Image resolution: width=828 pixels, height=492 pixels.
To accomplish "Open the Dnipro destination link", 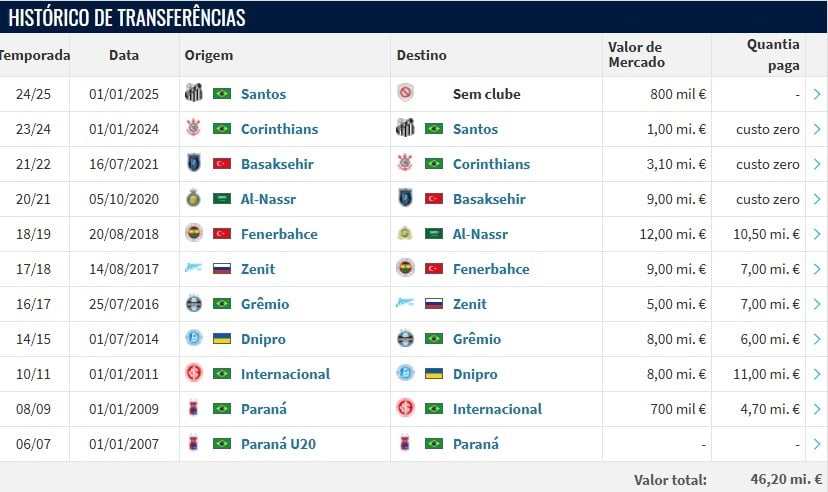I will [475, 374].
